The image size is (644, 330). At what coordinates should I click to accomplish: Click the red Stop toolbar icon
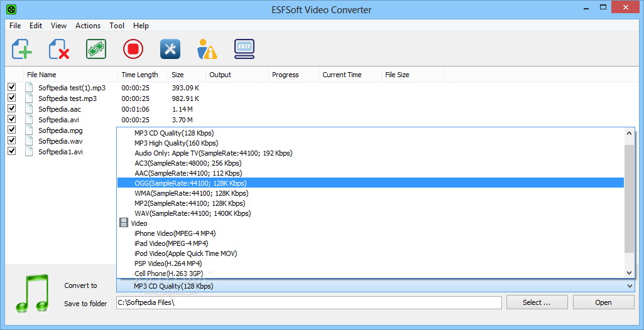click(133, 49)
